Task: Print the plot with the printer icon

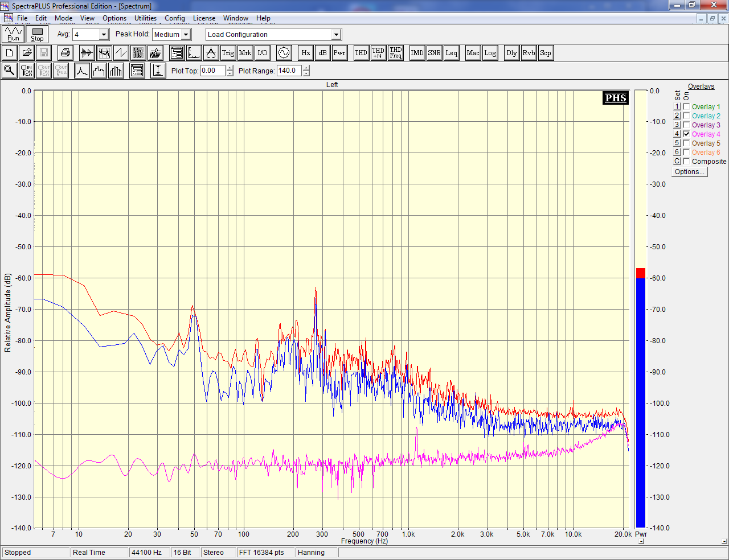Action: 65,53
